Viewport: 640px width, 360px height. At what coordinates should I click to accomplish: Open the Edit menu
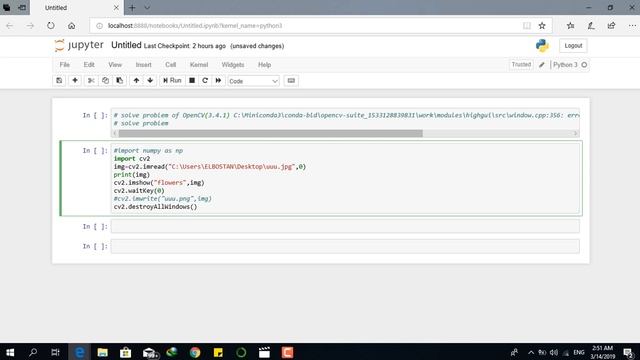[x=89, y=65]
